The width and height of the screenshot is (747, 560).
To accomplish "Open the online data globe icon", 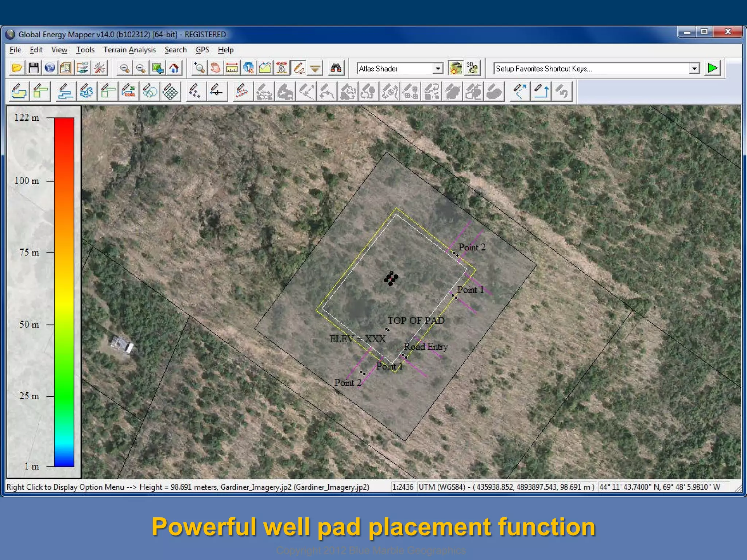I will (50, 68).
